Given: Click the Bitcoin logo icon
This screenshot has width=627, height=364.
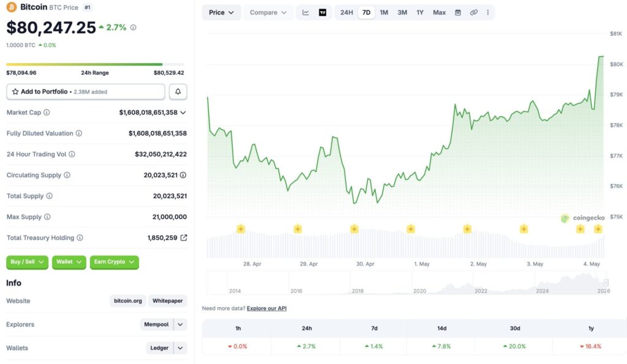Looking at the screenshot, I should pyautogui.click(x=12, y=7).
